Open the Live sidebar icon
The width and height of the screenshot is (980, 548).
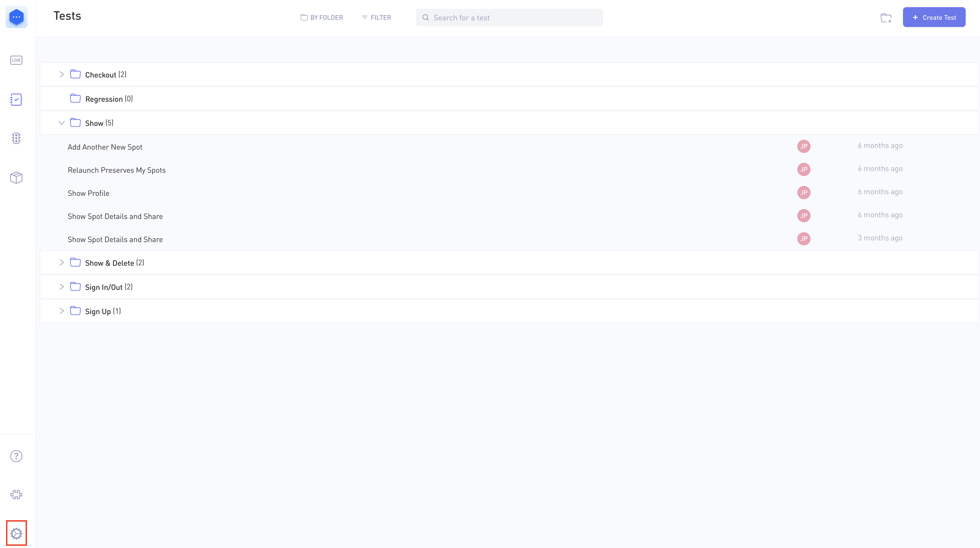(16, 60)
